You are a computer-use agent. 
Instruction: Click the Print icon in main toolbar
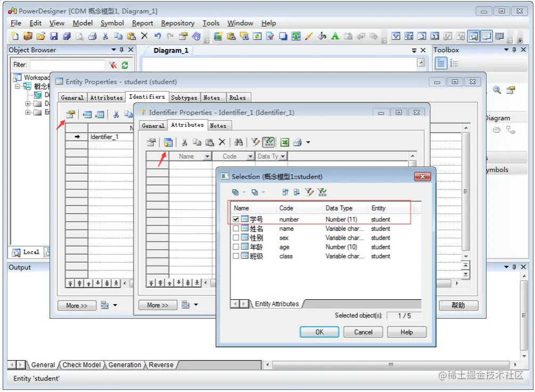point(92,36)
